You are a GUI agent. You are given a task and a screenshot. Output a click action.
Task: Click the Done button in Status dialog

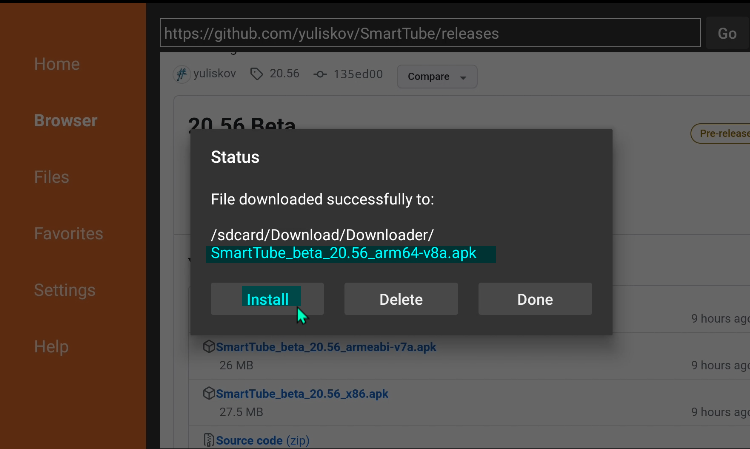[x=535, y=299]
